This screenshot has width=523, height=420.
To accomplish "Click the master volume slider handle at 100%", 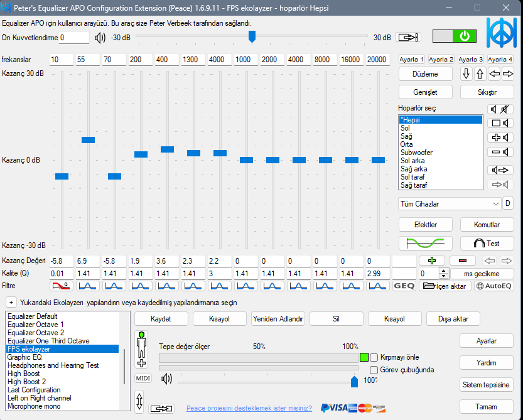I will (x=354, y=381).
